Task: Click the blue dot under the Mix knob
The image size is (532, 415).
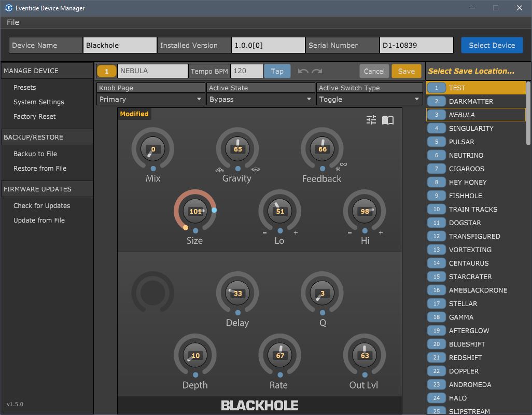Action: [x=153, y=169]
